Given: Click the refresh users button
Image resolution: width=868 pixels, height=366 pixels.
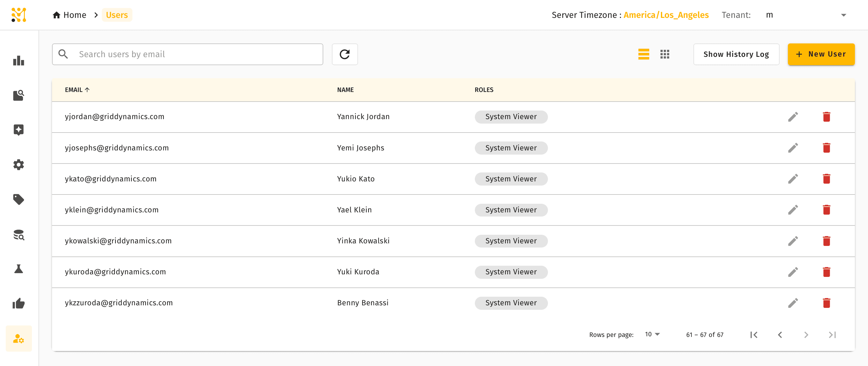Looking at the screenshot, I should 345,54.
